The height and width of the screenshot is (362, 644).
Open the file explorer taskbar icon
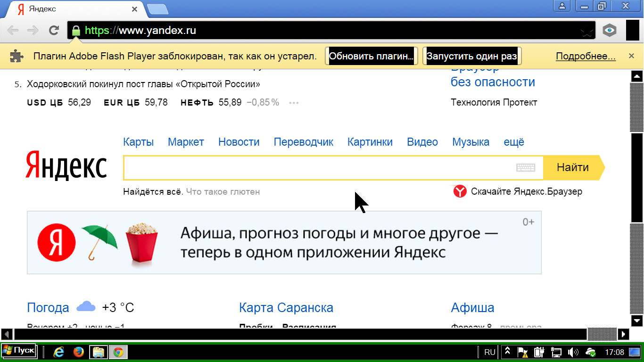(x=98, y=352)
